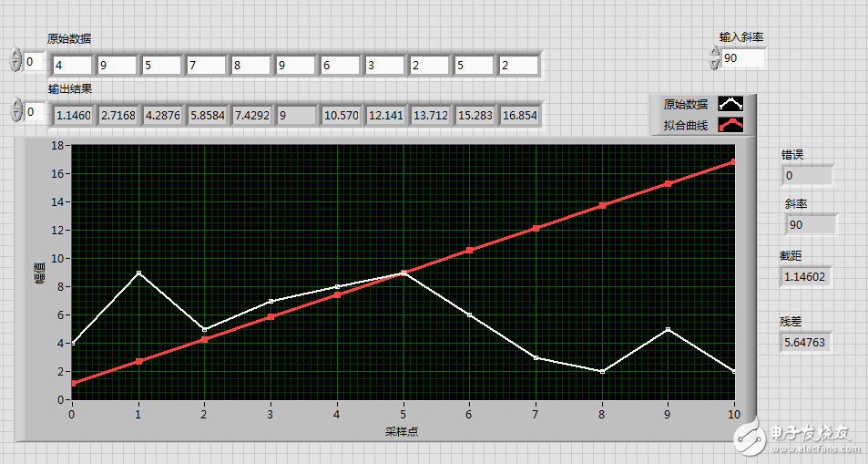Click the 错误 indicator showing 0

point(807,176)
